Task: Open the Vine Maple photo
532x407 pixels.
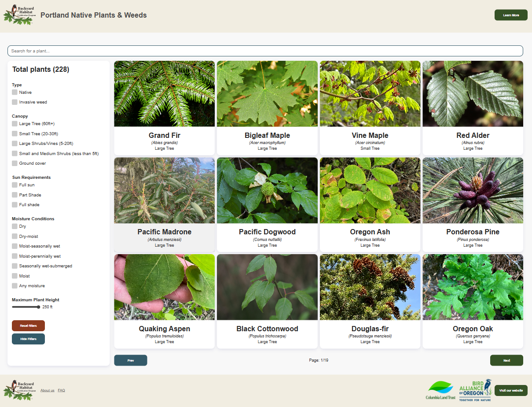Action: pyautogui.click(x=370, y=94)
